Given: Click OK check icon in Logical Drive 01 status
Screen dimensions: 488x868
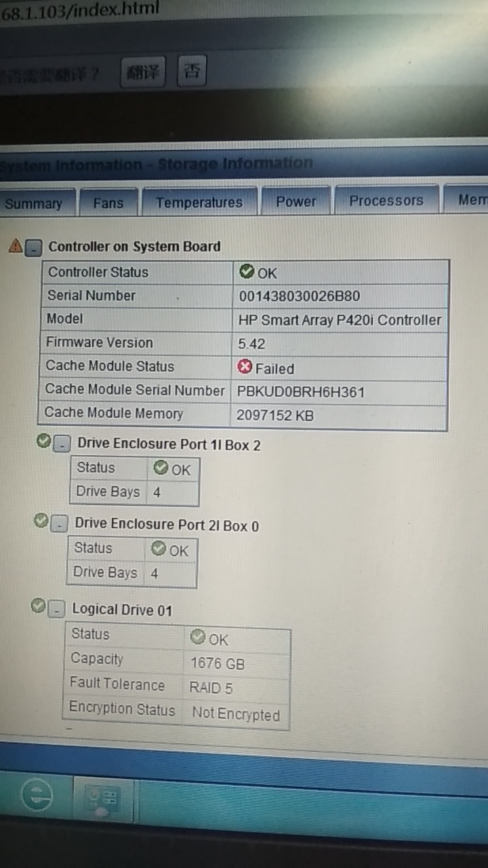Looking at the screenshot, I should pyautogui.click(x=198, y=637).
